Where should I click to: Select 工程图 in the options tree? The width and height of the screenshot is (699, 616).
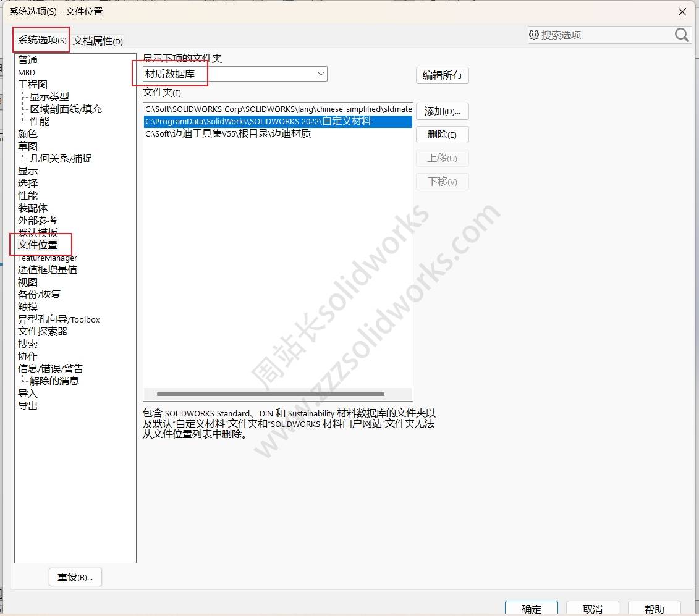coord(33,85)
